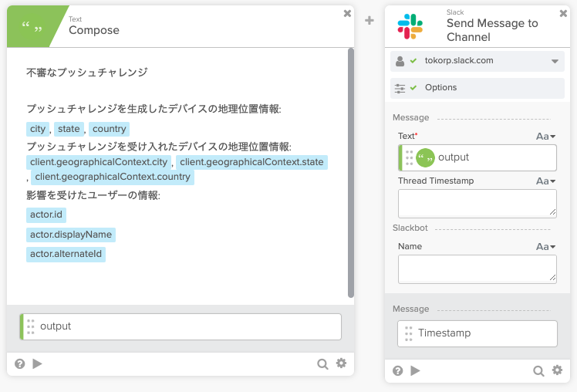The height and width of the screenshot is (392, 577).
Task: Click the Slack logo icon
Action: point(410,27)
